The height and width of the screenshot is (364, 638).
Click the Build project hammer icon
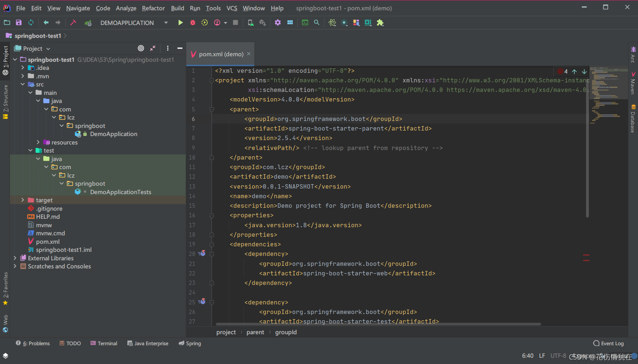tap(73, 23)
